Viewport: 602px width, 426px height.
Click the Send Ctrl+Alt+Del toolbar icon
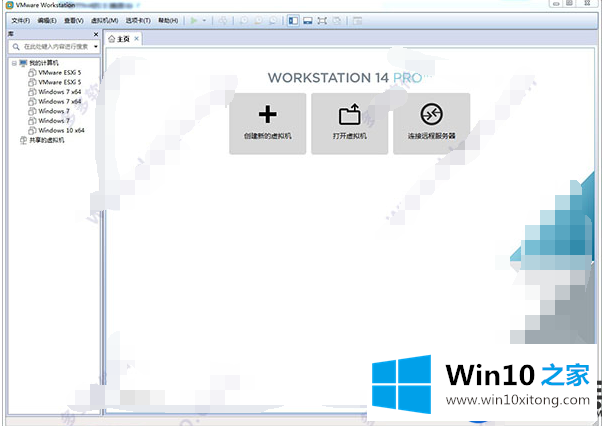click(x=223, y=21)
